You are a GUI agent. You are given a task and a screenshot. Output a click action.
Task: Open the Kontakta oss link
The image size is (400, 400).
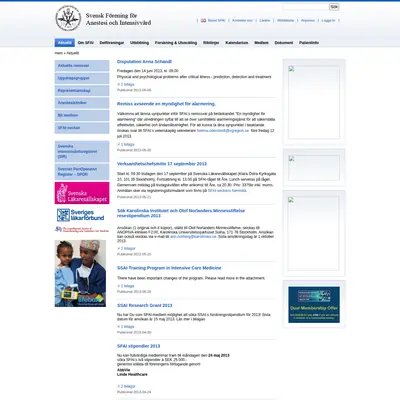(x=242, y=21)
